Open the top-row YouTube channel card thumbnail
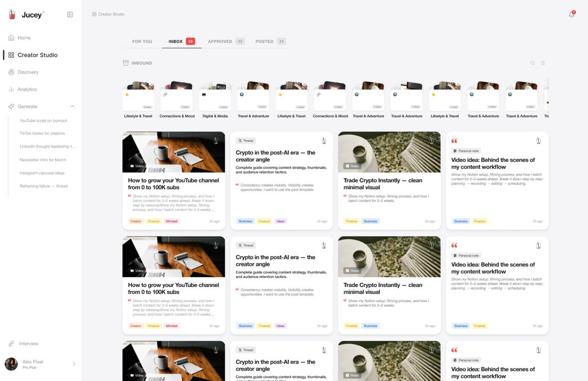Viewport: 588px width, 381px height. [x=174, y=152]
